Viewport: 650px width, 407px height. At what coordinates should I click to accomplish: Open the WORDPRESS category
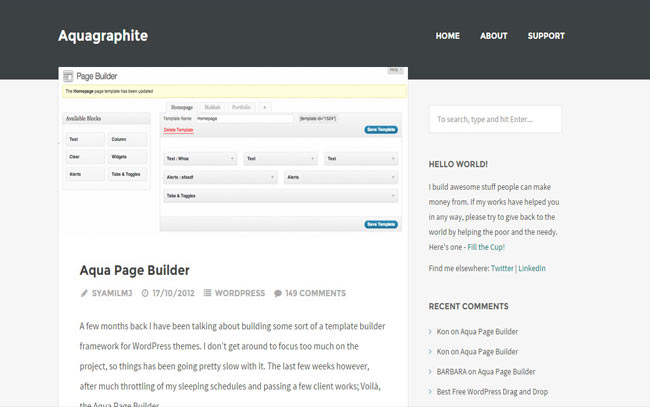[x=240, y=293]
